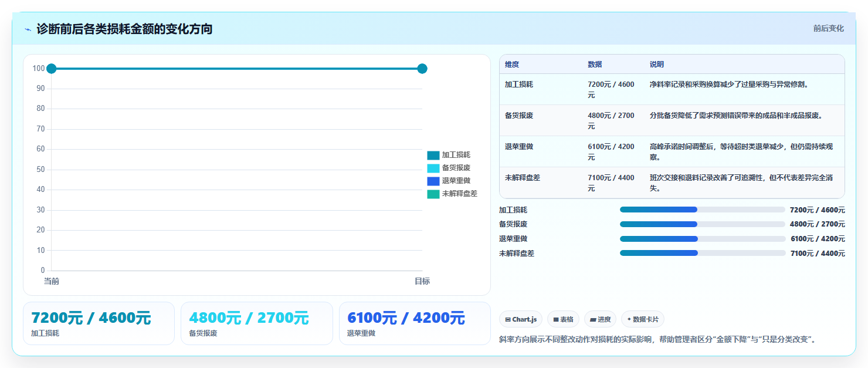Image resolution: width=868 pixels, height=368 pixels.
Task: Click the chart title 诊断前后各类损耗金额的变化方向
Action: pyautogui.click(x=124, y=29)
